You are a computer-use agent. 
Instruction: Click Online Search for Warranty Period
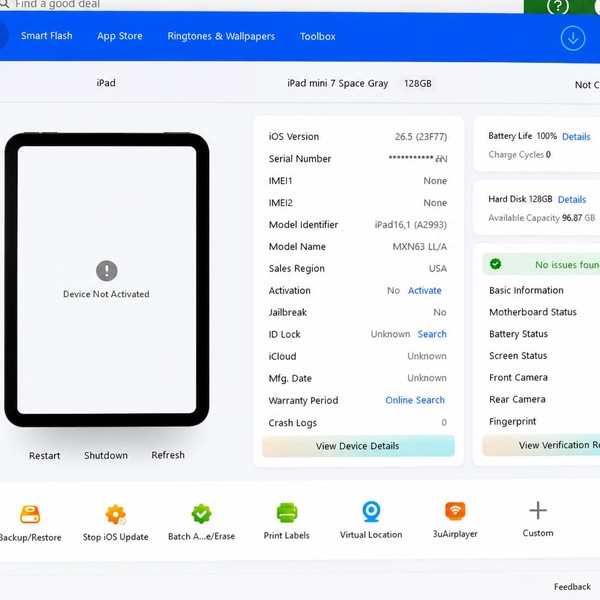point(415,400)
